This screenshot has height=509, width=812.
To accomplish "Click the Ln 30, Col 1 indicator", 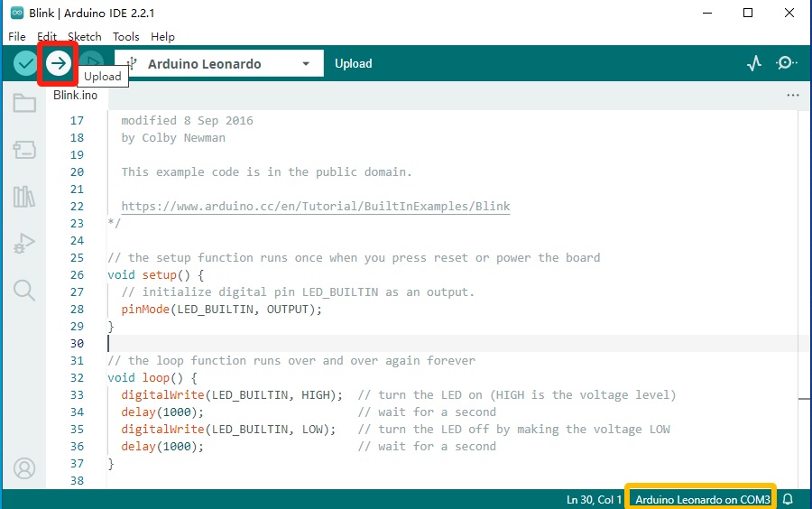I will [594, 499].
